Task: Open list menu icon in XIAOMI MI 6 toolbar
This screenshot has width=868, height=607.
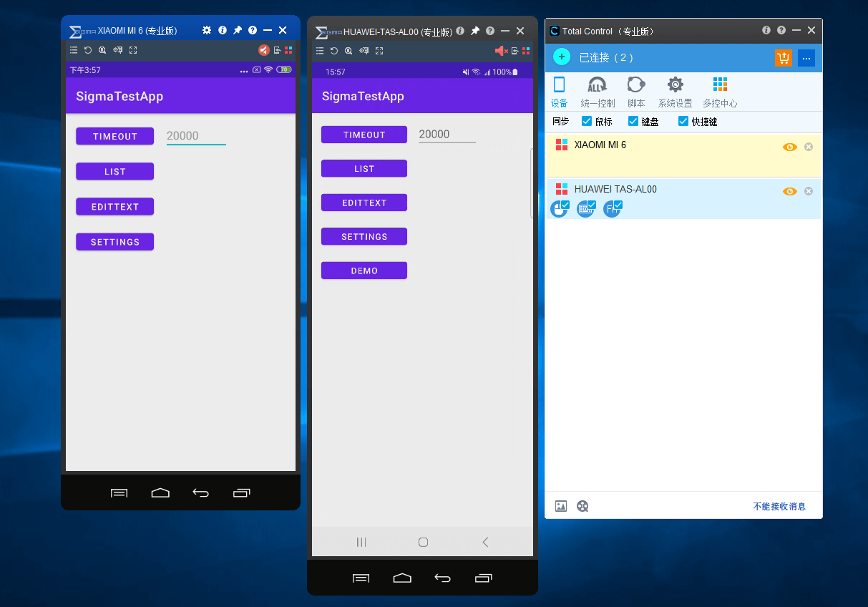Action: click(x=74, y=50)
